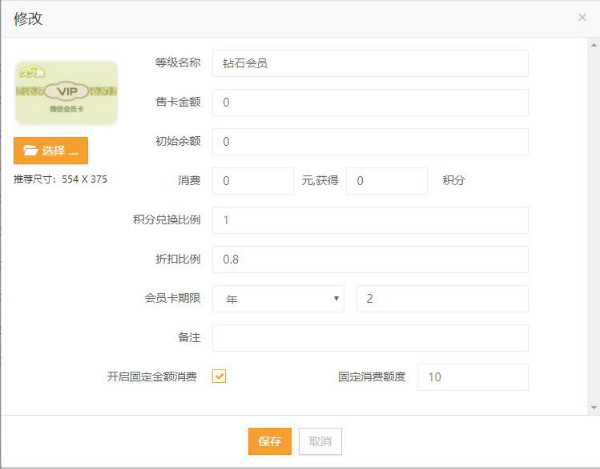Click the 固定消费额度 field showing 10
Viewport: 600px width, 469px height.
472,377
